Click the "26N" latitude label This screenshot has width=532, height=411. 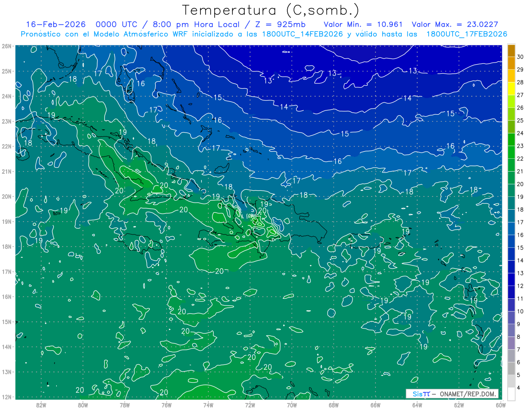(x=7, y=46)
